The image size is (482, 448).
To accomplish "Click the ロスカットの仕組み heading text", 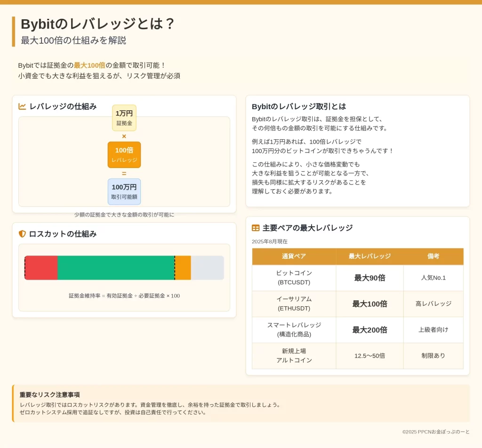I will [x=63, y=234].
